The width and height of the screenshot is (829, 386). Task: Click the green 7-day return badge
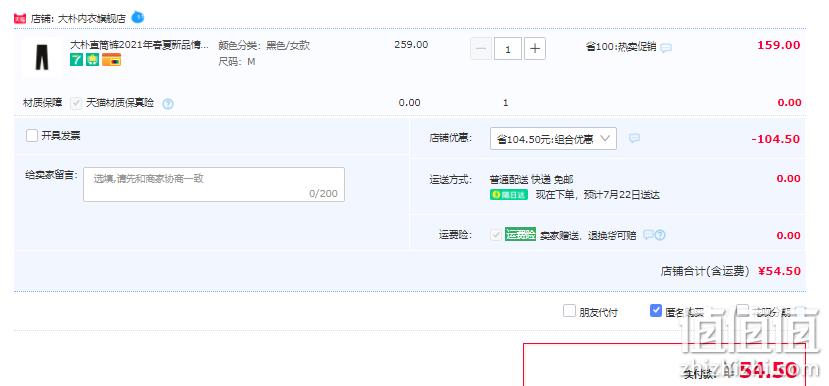click(x=76, y=60)
